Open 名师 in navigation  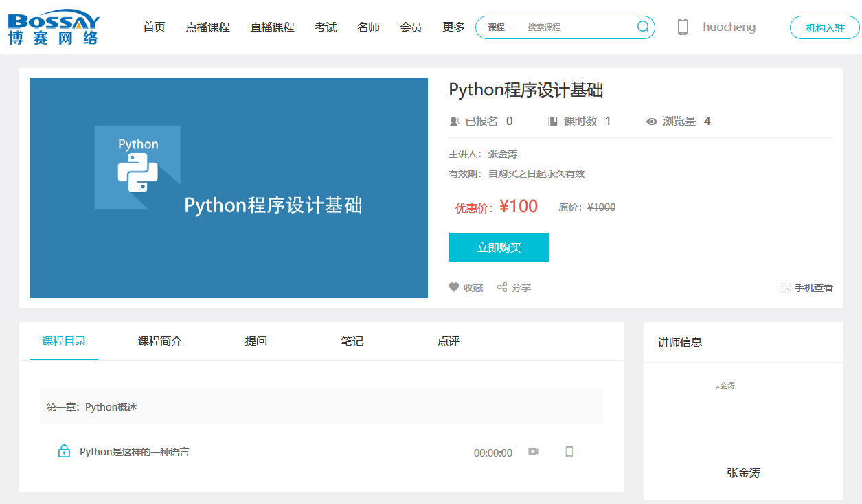coord(368,27)
